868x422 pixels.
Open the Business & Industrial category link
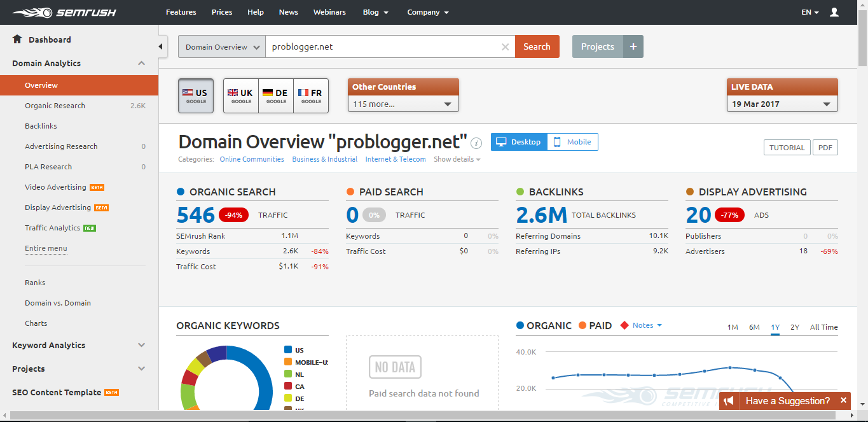pyautogui.click(x=325, y=159)
